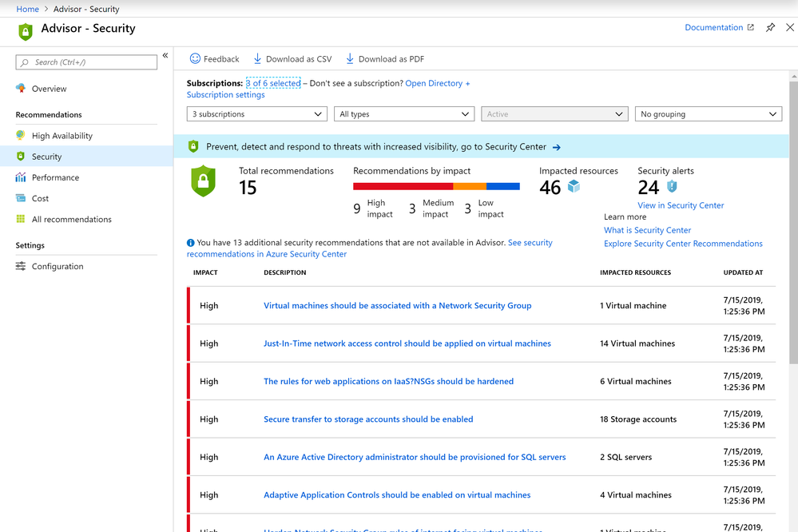Click Download as PDF
798x532 pixels.
point(385,58)
